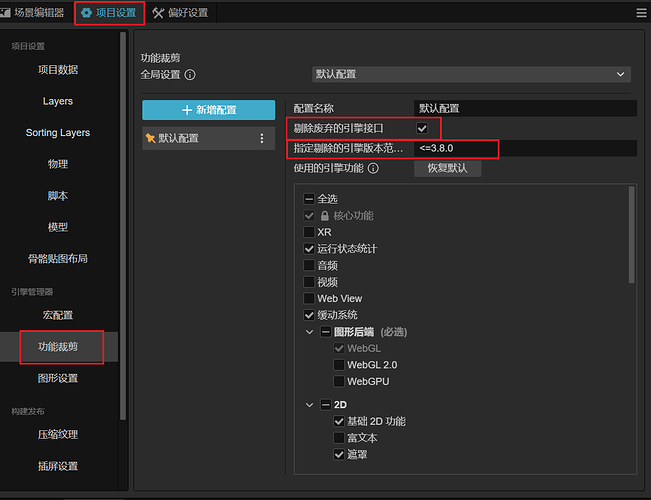This screenshot has height=500, width=651.
Task: Open Layers settings in the sidebar
Action: point(58,101)
